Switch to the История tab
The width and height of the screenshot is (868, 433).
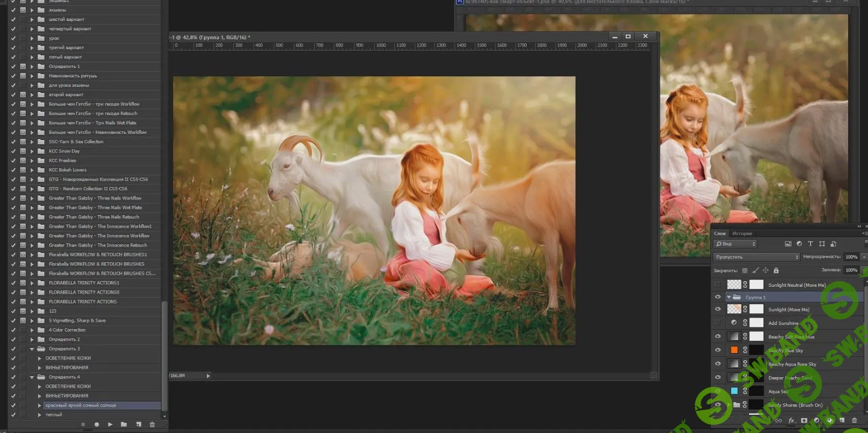tap(742, 233)
